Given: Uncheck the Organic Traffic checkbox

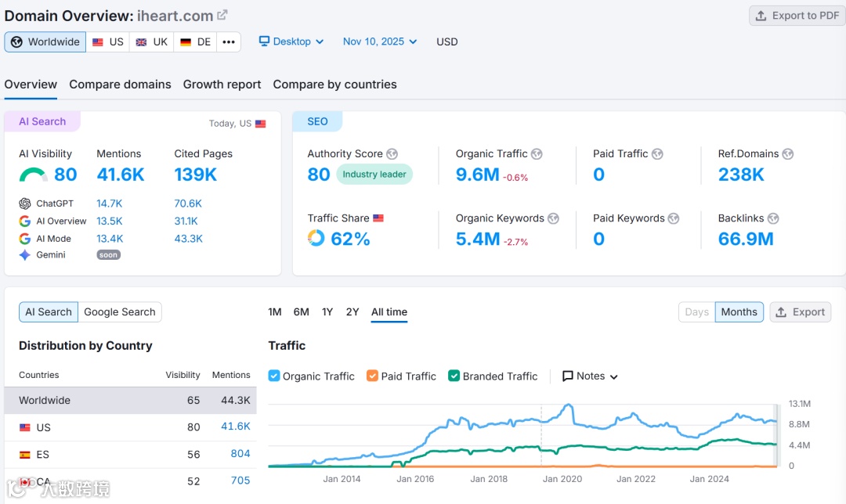Looking at the screenshot, I should point(274,376).
